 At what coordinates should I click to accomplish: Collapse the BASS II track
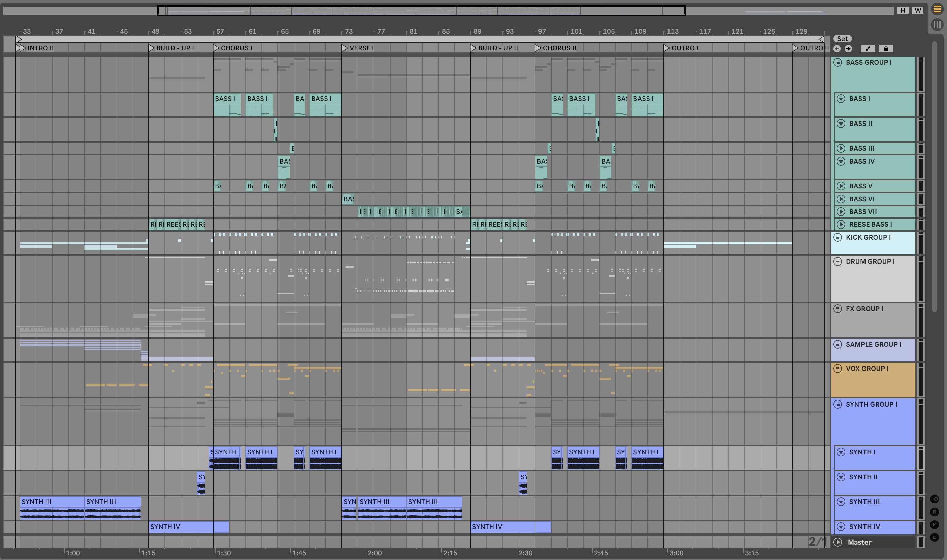841,124
